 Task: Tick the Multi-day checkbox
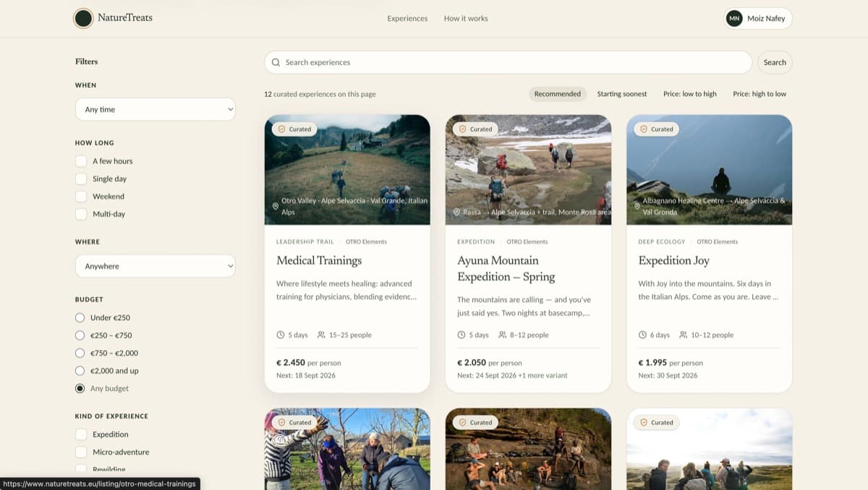pyautogui.click(x=81, y=214)
